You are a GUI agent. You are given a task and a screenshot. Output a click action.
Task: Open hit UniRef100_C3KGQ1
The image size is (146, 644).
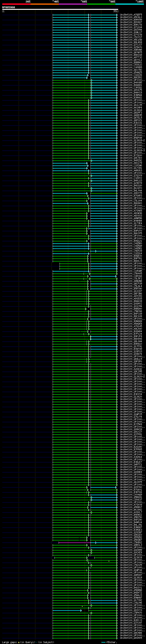[131, 88]
